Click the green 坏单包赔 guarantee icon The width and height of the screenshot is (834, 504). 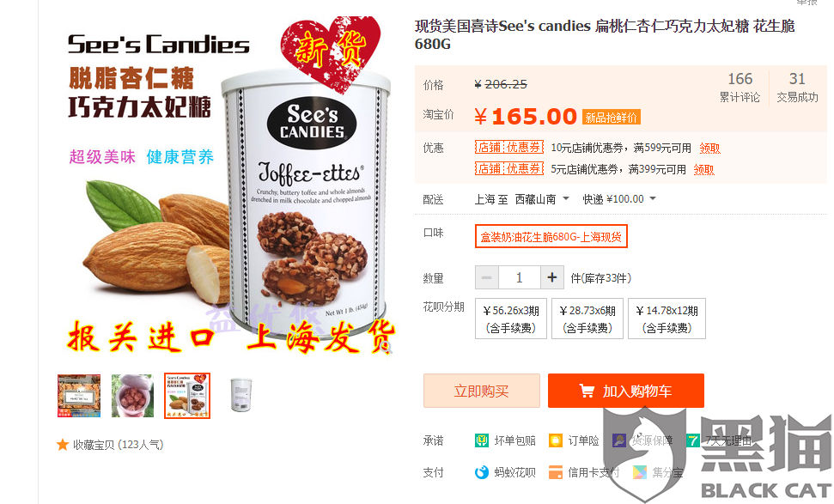click(482, 440)
